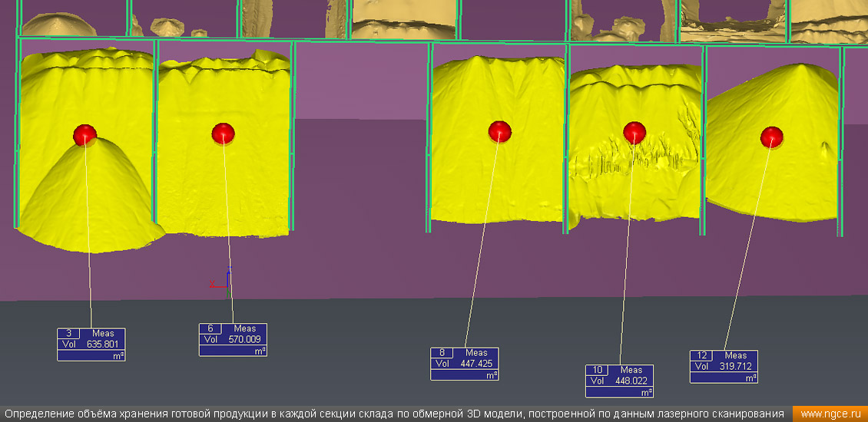
Task: Select the red marker on pile 10
Action: click(634, 133)
